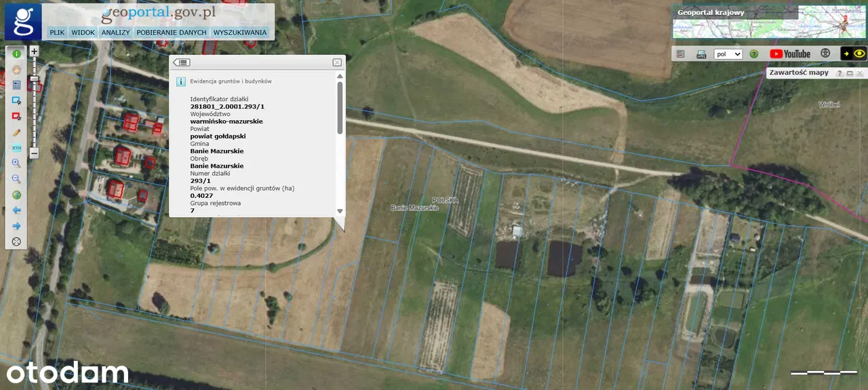Image resolution: width=868 pixels, height=390 pixels.
Task: Open the XYH coordinates tool
Action: coord(16,148)
